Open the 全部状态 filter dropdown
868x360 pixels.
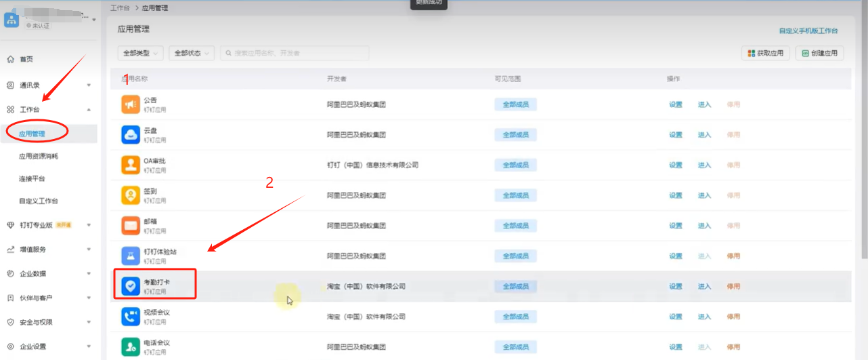point(192,53)
